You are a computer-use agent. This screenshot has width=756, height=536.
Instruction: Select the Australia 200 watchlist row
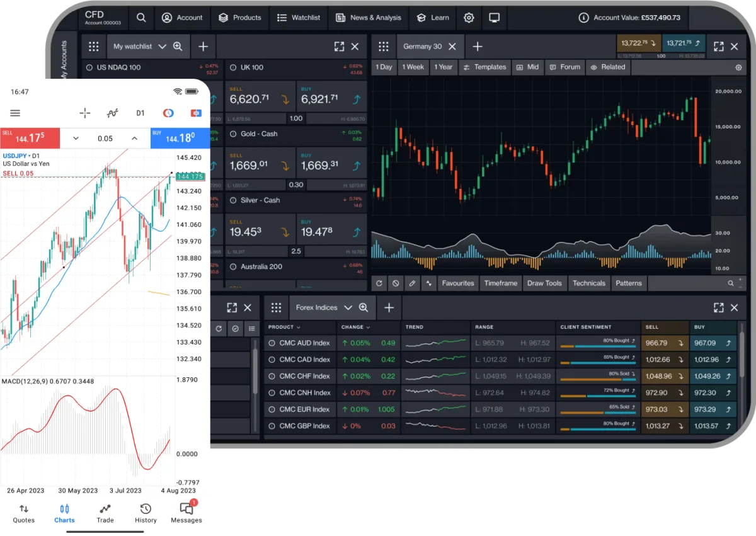(x=295, y=266)
